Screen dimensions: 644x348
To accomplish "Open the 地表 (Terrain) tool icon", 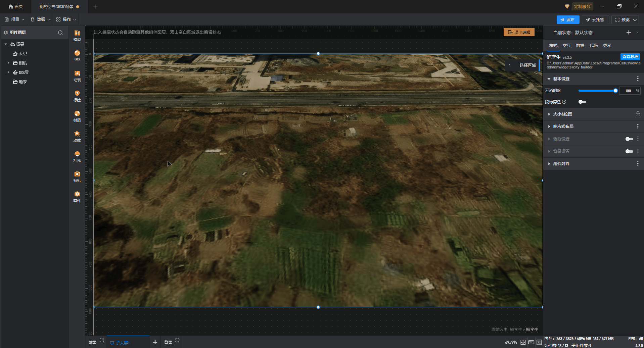I will coord(77,75).
